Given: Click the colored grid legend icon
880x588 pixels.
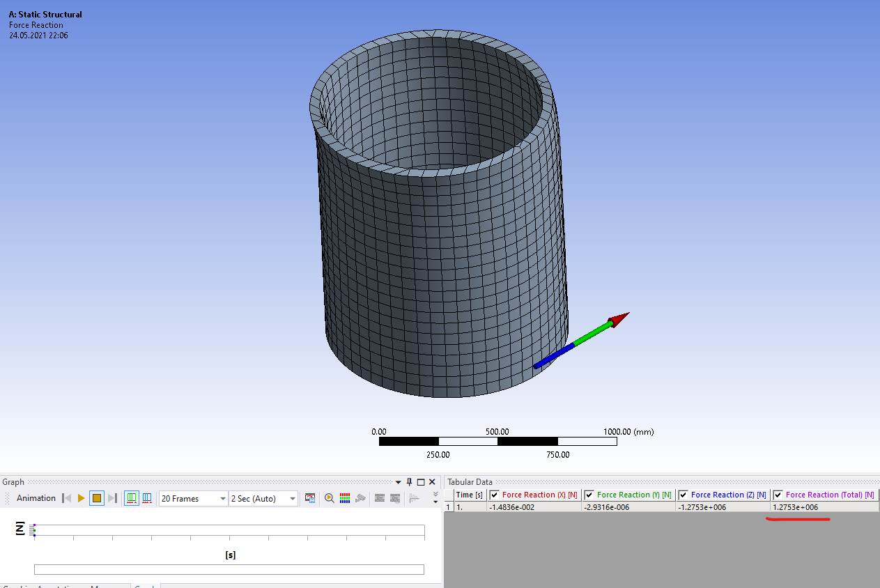Looking at the screenshot, I should 344,498.
